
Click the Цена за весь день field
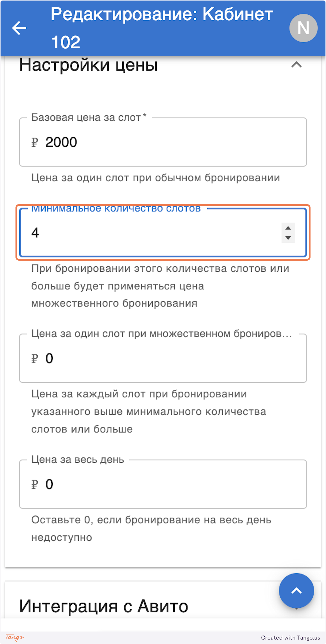click(x=163, y=484)
